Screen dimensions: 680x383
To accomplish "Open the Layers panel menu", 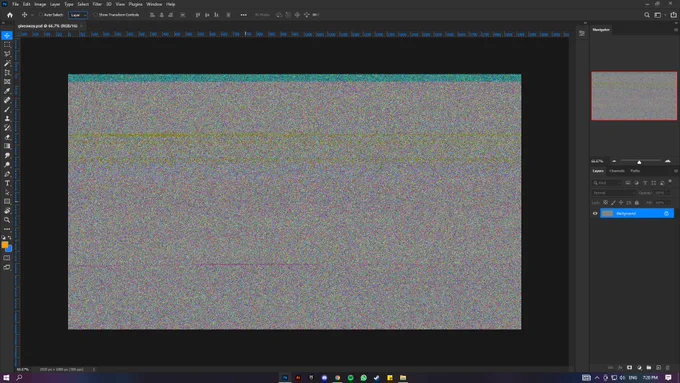I will coord(676,171).
